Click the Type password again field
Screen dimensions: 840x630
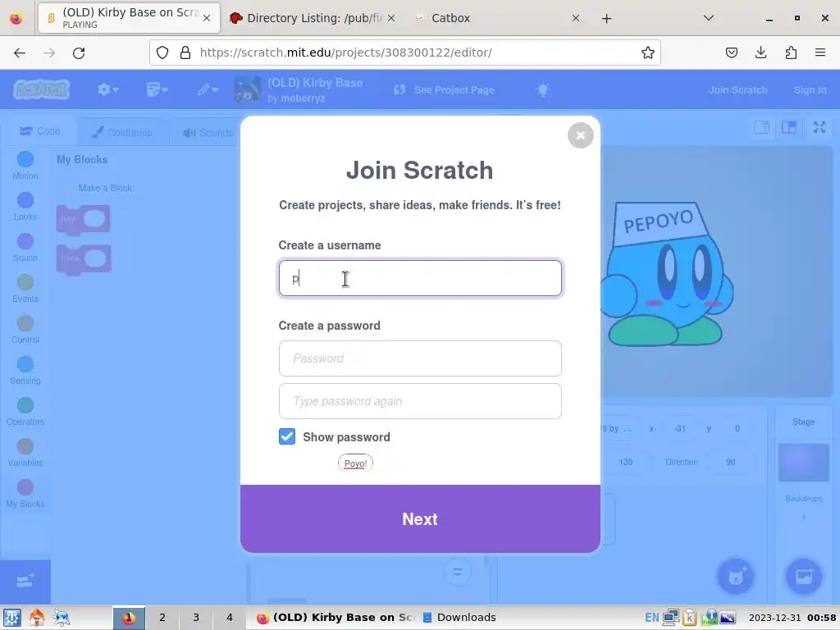(420, 401)
